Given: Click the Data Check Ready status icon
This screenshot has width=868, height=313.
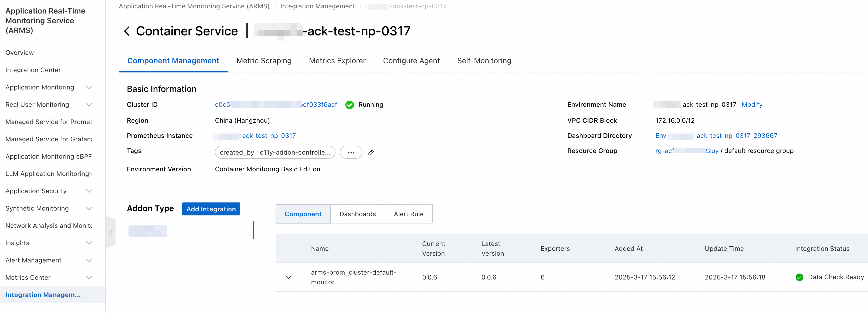Looking at the screenshot, I should click(799, 277).
